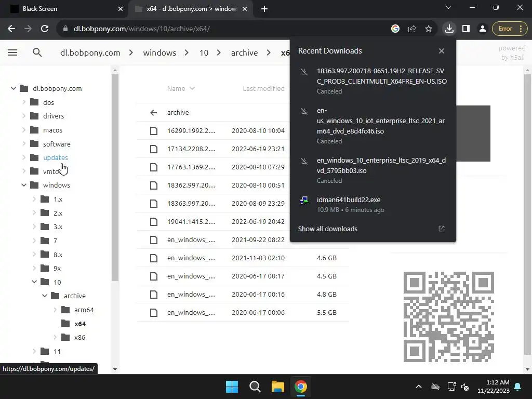Open the tab search chevron
The image size is (532, 399).
[x=448, y=7]
